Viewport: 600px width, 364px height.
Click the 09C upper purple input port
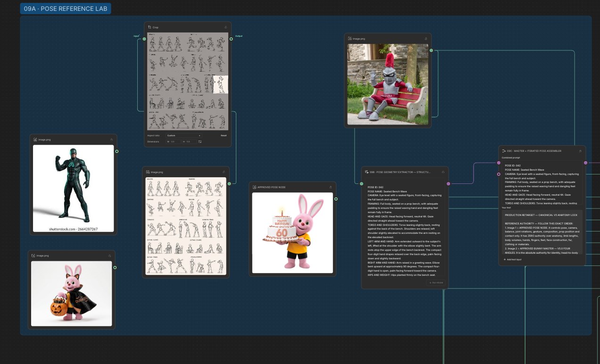click(x=499, y=163)
